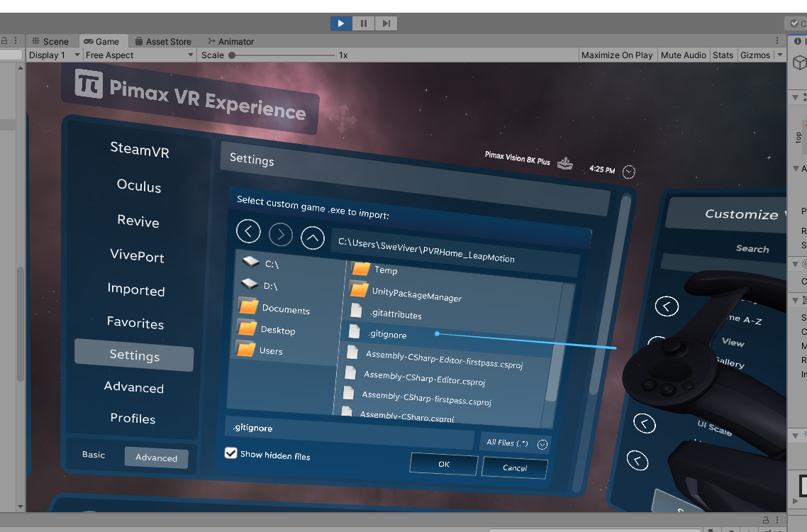Viewport: 807px width, 532px height.
Task: Open the Animator tab
Action: [230, 41]
